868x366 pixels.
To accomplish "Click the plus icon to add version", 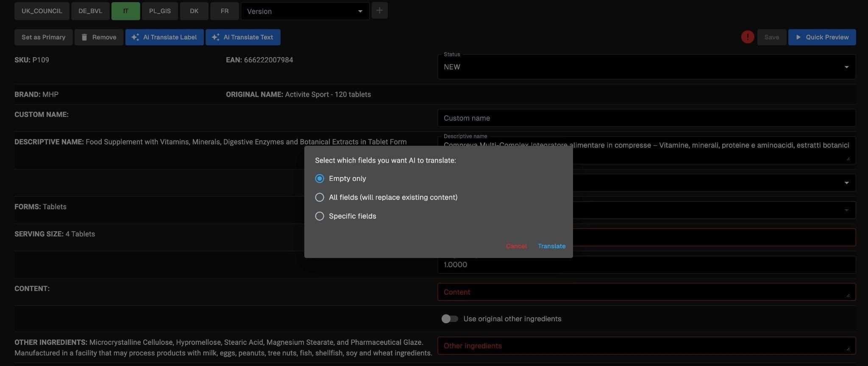I will pos(379,11).
